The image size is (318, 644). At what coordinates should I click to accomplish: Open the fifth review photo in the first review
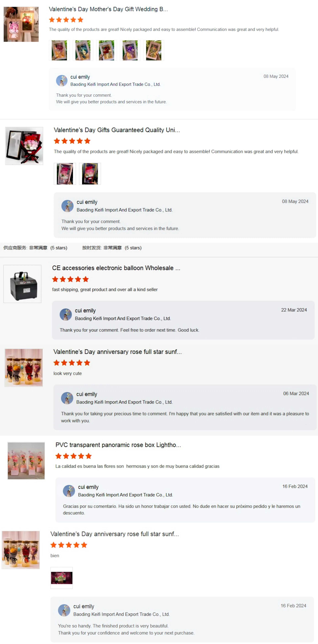point(154,50)
